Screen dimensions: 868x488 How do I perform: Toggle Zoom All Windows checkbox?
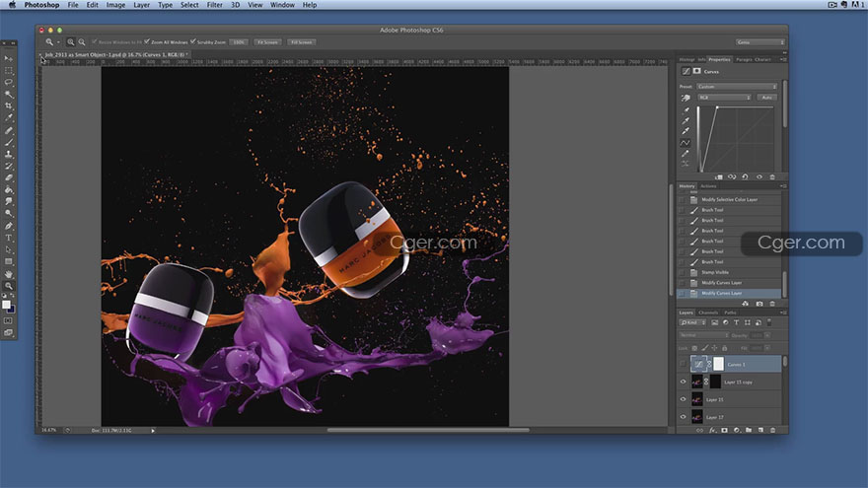click(147, 41)
